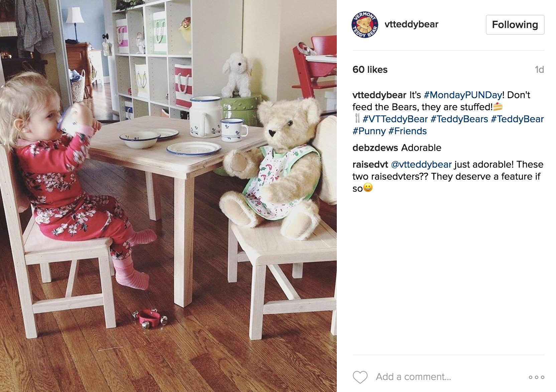This screenshot has width=556, height=392.
Task: View who liked via 60 likes
Action: pyautogui.click(x=370, y=69)
